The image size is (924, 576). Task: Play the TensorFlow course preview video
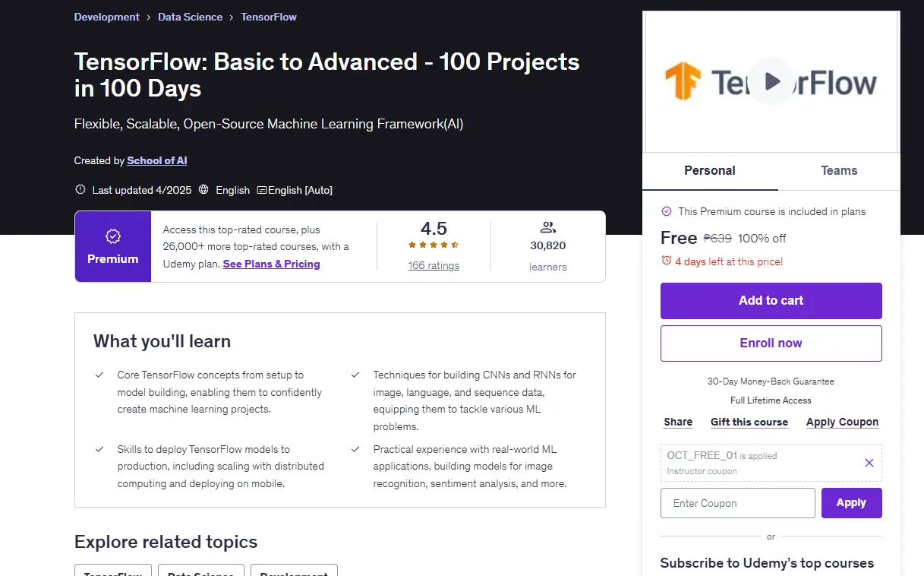[x=771, y=81]
